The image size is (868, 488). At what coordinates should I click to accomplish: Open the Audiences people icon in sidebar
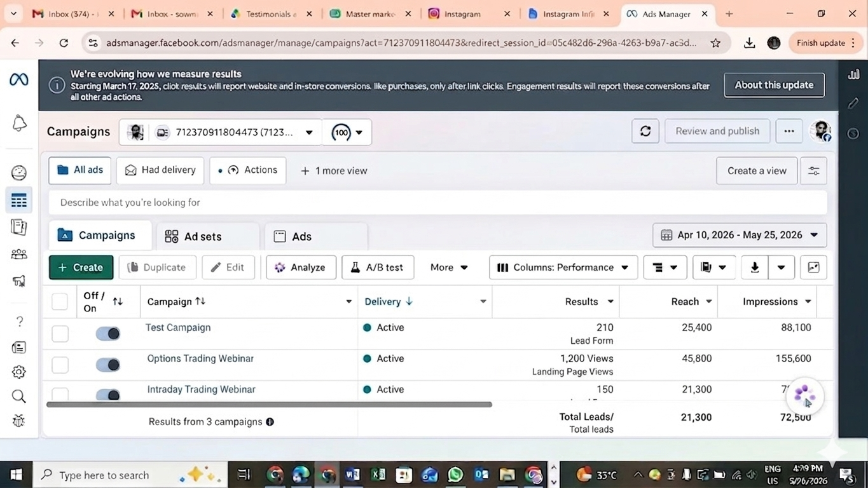[19, 254]
